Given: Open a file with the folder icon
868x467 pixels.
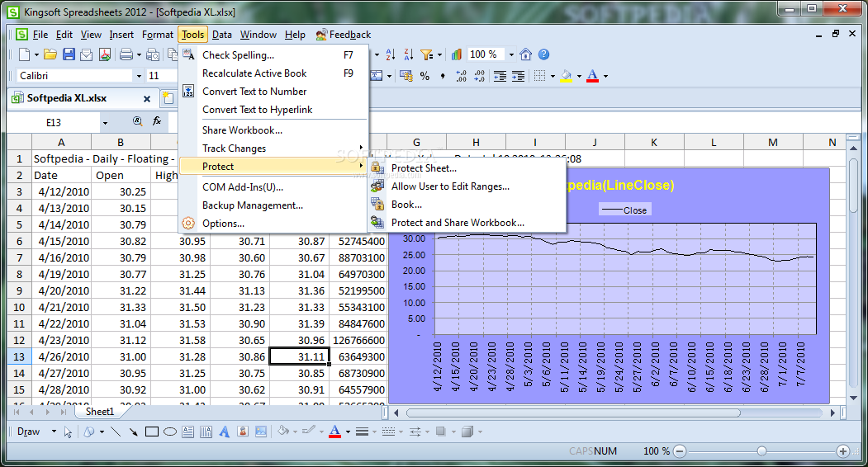Looking at the screenshot, I should (50, 54).
